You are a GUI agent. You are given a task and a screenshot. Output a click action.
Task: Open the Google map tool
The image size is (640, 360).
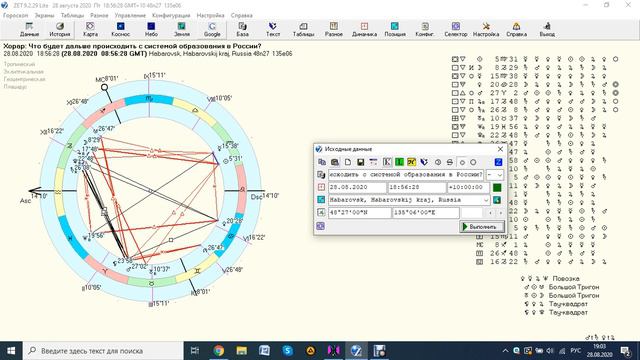coord(212,30)
